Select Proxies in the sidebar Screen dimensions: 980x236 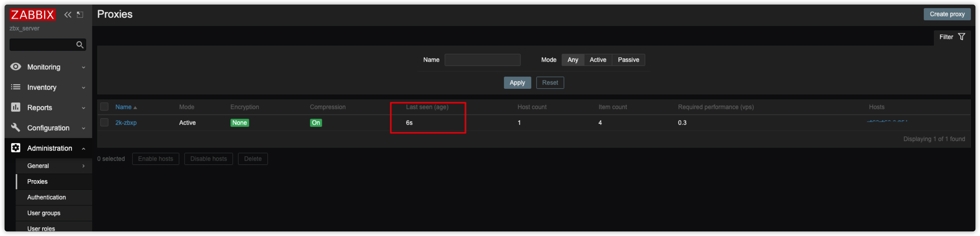(54, 181)
